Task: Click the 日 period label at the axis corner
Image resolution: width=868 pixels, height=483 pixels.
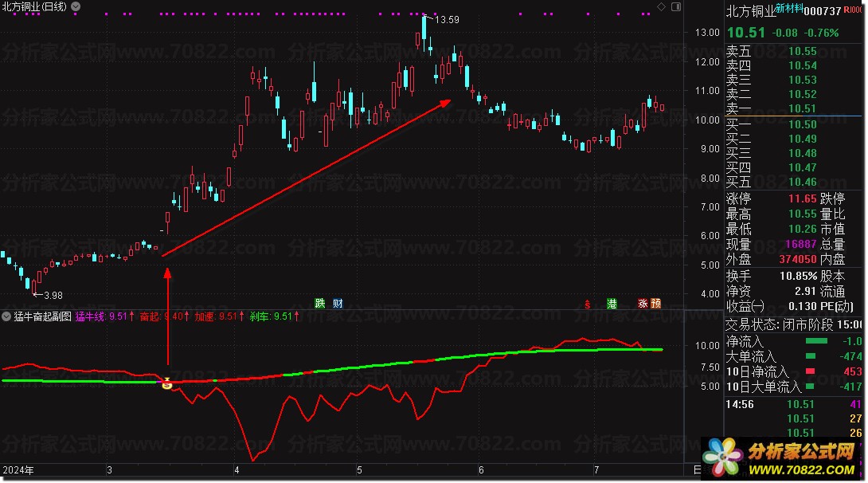Action: click(x=698, y=470)
